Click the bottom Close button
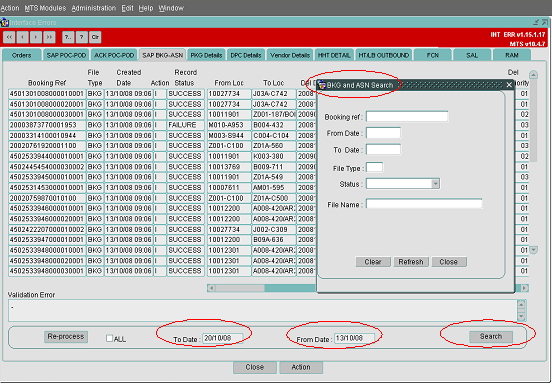The height and width of the screenshot is (384, 552). 255,367
